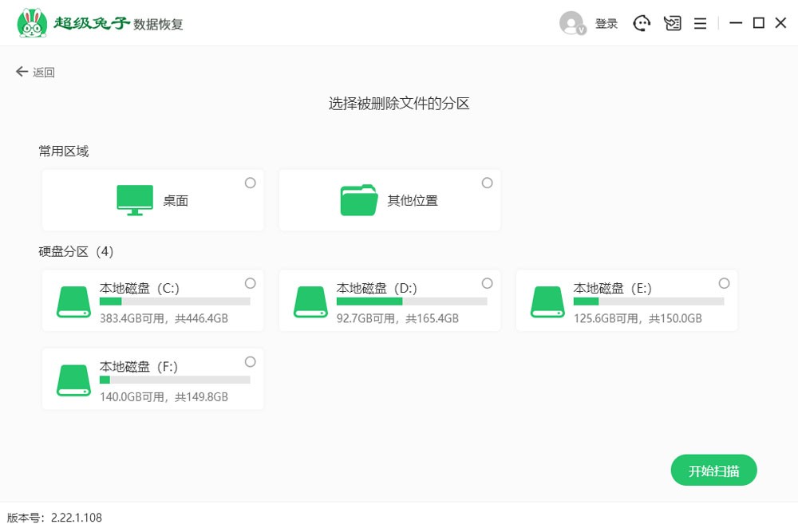Click the drive icon for 本地磁盘 (C:)
The height and width of the screenshot is (532, 798).
(x=74, y=301)
